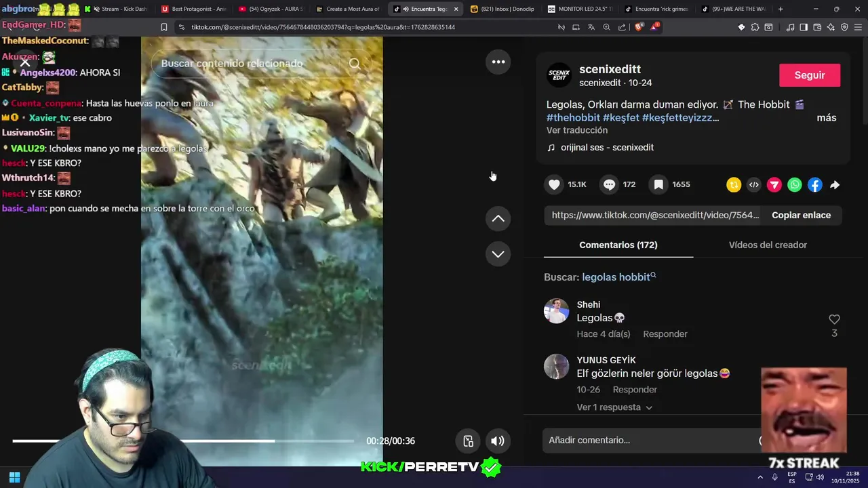Toggle the video volume speaker icon
The height and width of the screenshot is (488, 868).
498,441
